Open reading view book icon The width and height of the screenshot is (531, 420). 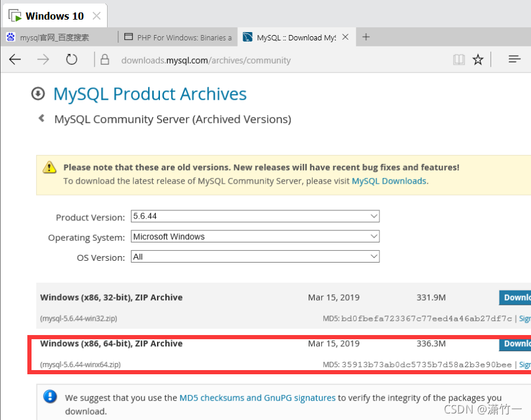[x=459, y=59]
